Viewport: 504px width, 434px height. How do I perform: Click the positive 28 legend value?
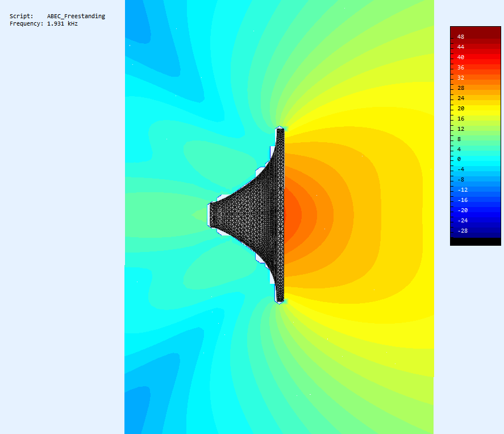pos(461,88)
